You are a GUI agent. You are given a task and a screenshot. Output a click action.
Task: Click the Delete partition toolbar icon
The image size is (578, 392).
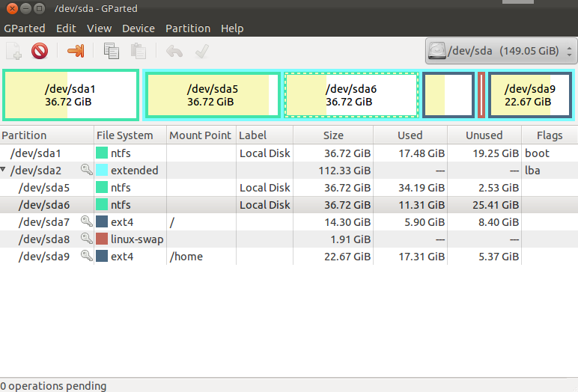(x=39, y=52)
